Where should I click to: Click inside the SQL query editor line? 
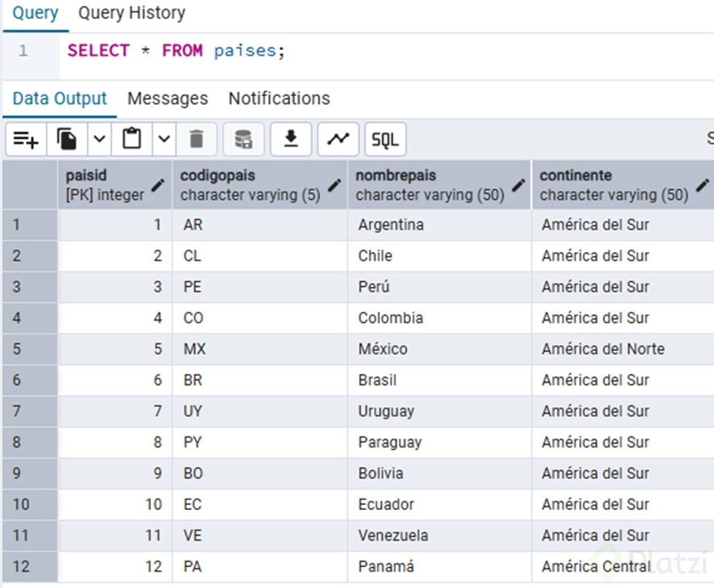click(x=387, y=51)
